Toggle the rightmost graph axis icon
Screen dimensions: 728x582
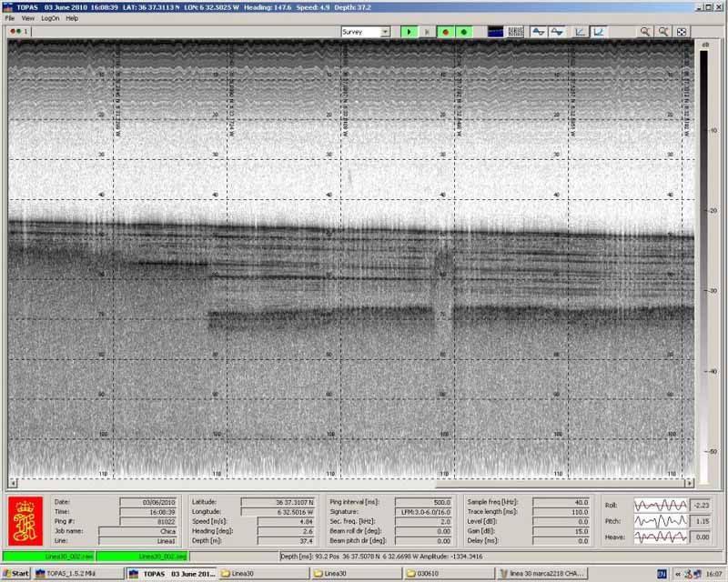click(x=600, y=31)
